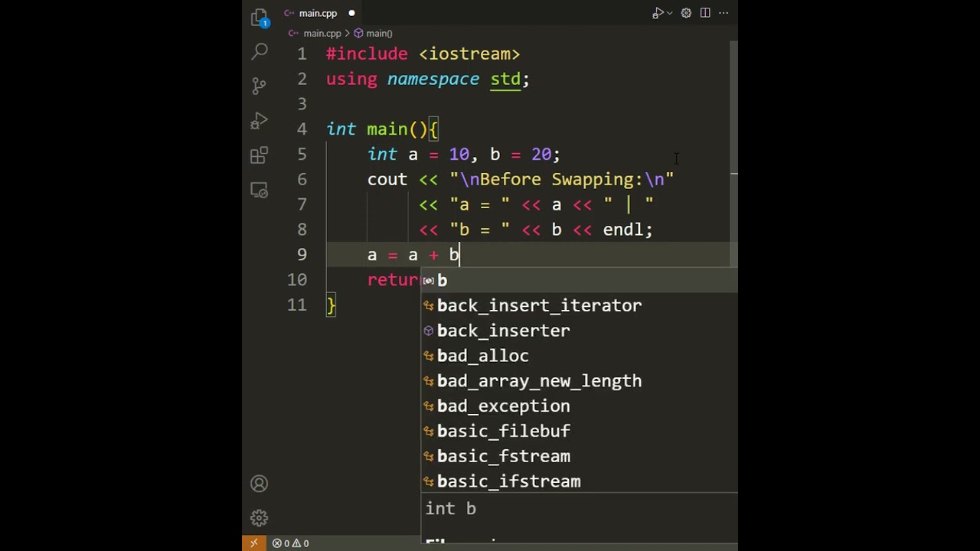Click the Run code play button

[657, 13]
